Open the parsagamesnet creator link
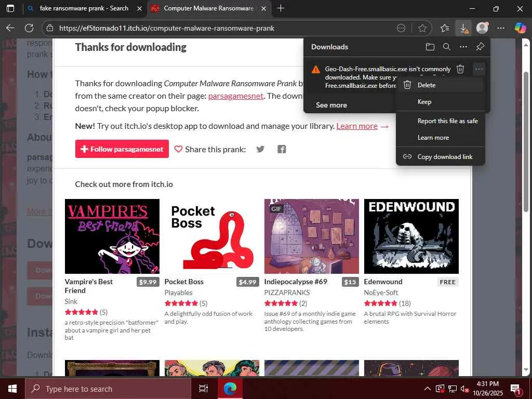The height and width of the screenshot is (399, 532). 236,96
